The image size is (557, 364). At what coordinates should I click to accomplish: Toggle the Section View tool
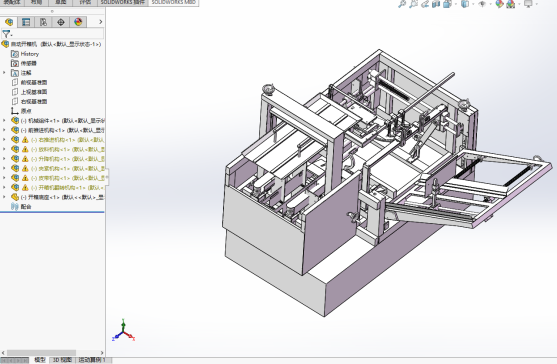(x=436, y=4)
